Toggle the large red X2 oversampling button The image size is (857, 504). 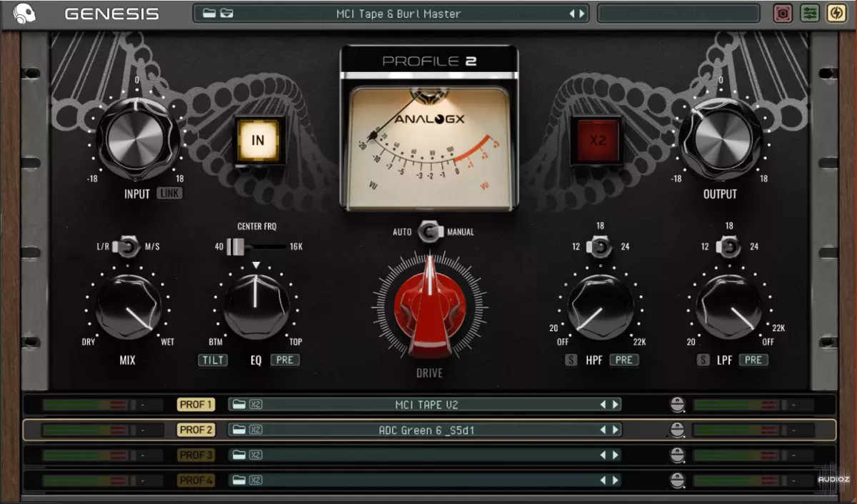(x=598, y=141)
